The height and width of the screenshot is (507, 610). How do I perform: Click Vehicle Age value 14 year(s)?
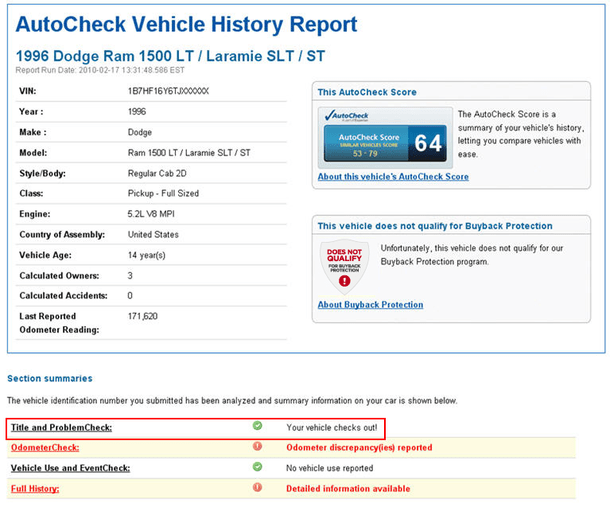[x=147, y=255]
